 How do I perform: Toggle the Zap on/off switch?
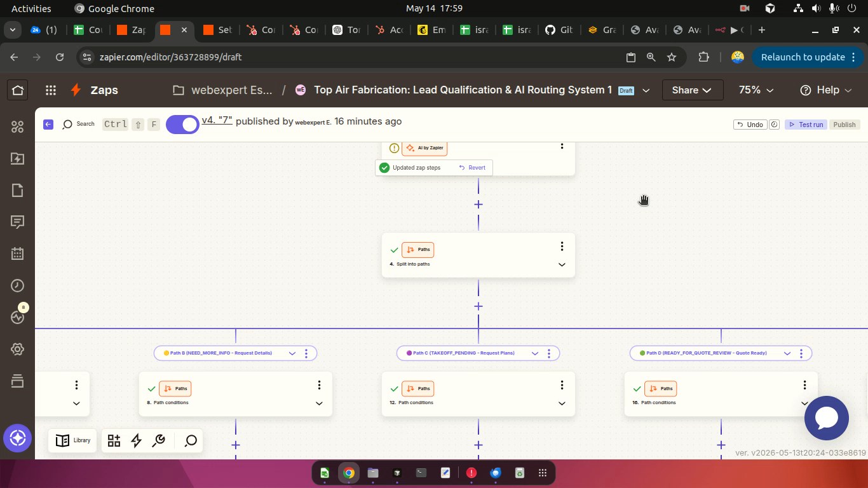pos(182,125)
